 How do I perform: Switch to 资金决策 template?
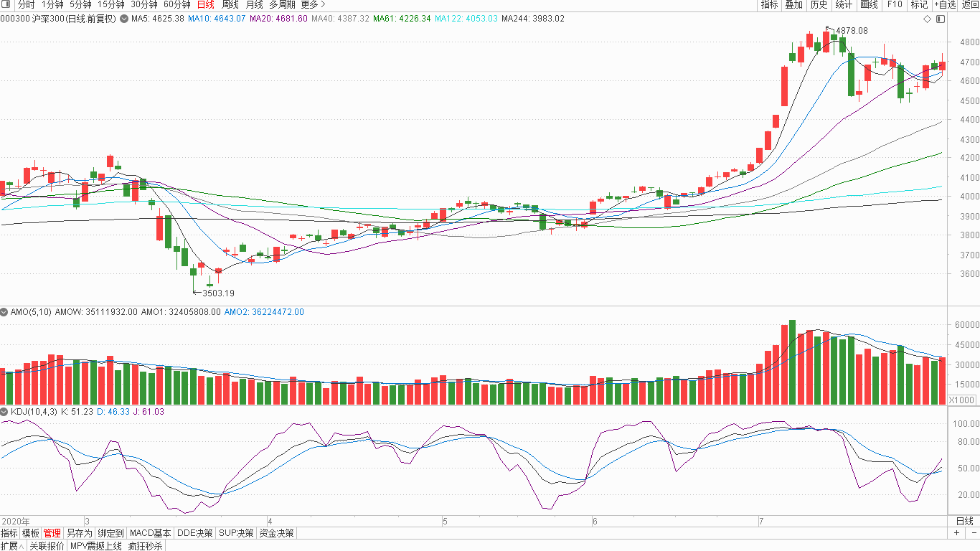pyautogui.click(x=276, y=533)
